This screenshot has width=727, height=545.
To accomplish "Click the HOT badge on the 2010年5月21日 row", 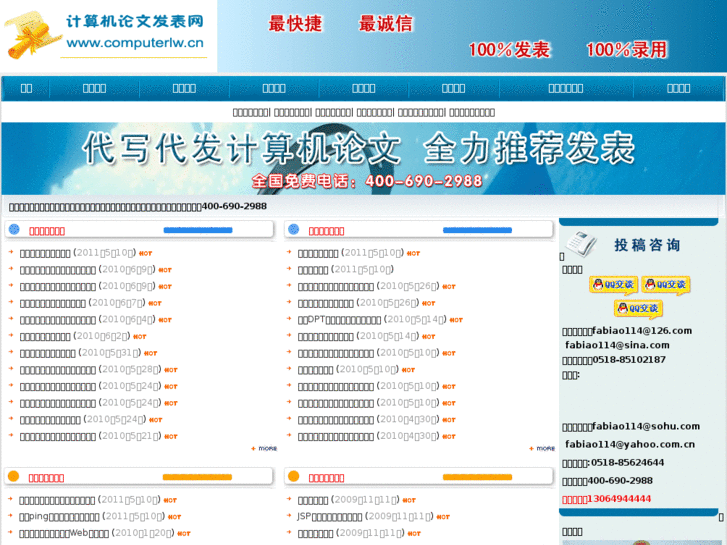I will (x=171, y=437).
